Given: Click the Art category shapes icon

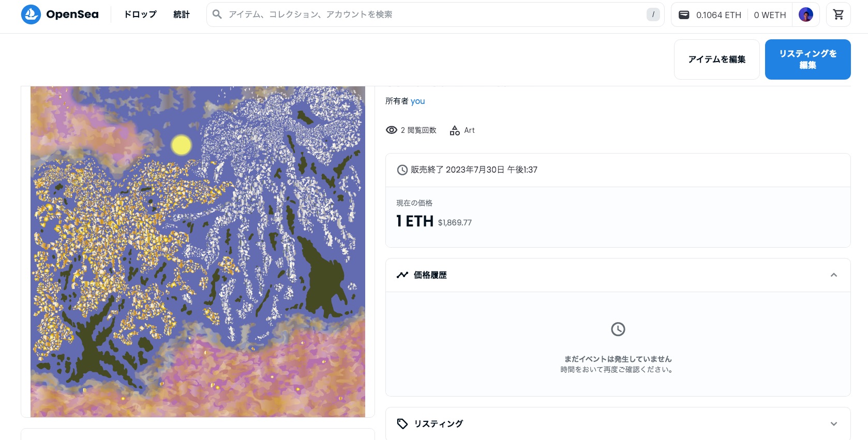Looking at the screenshot, I should coord(455,130).
